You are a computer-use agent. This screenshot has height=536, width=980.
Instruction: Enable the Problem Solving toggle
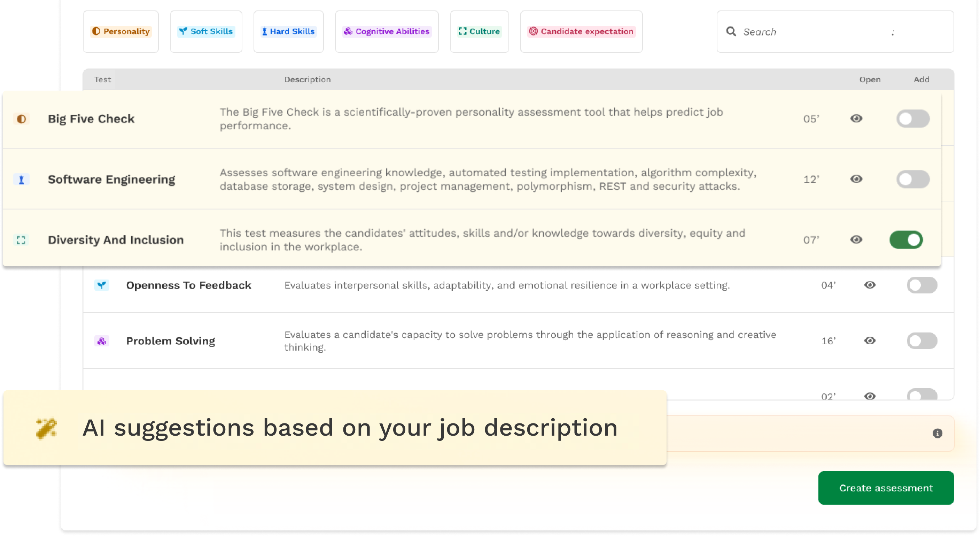point(921,341)
